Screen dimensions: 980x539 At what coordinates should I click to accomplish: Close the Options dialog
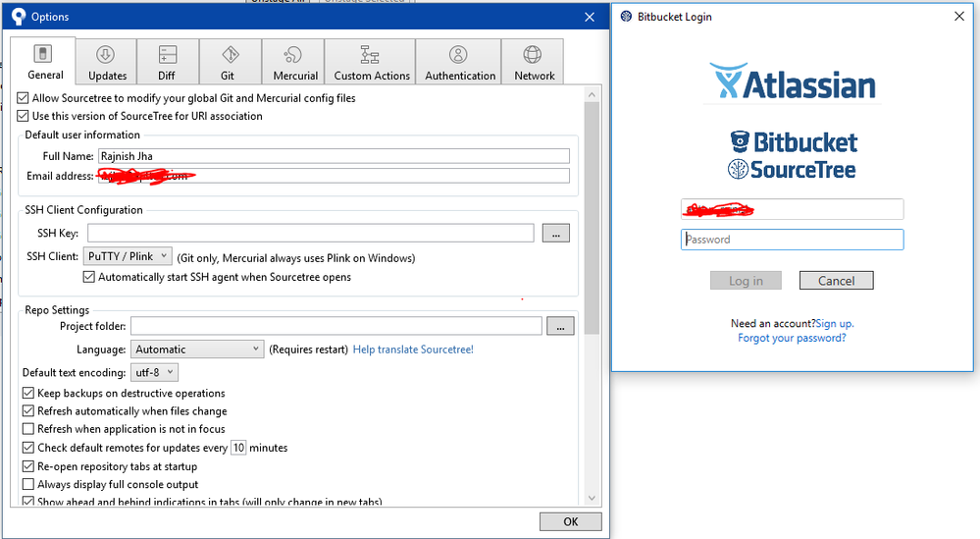(x=590, y=17)
